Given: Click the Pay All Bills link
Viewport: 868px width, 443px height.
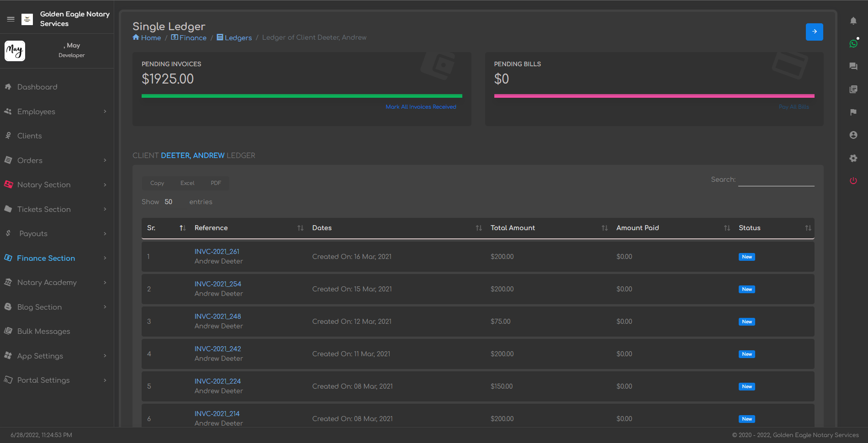Looking at the screenshot, I should tap(794, 107).
